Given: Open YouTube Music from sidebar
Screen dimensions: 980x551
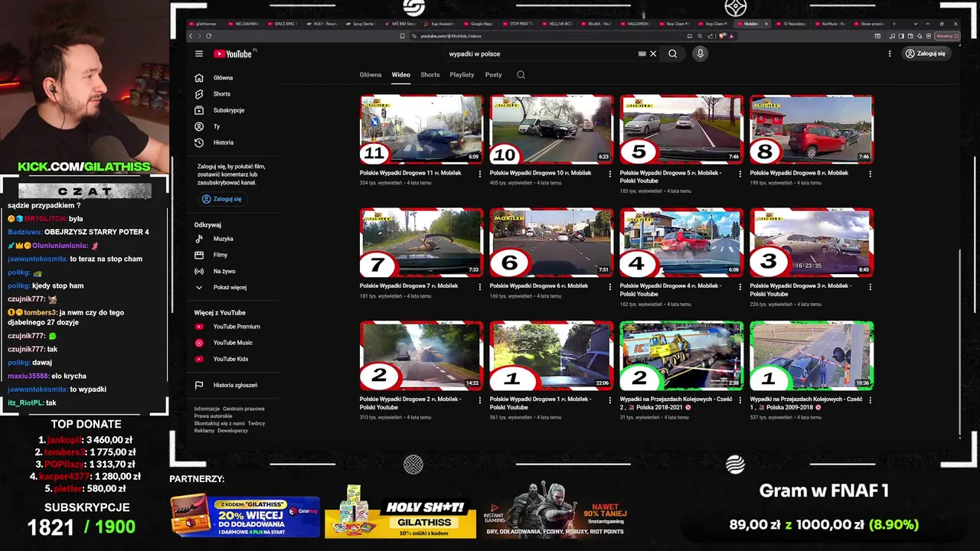Looking at the screenshot, I should [x=232, y=342].
